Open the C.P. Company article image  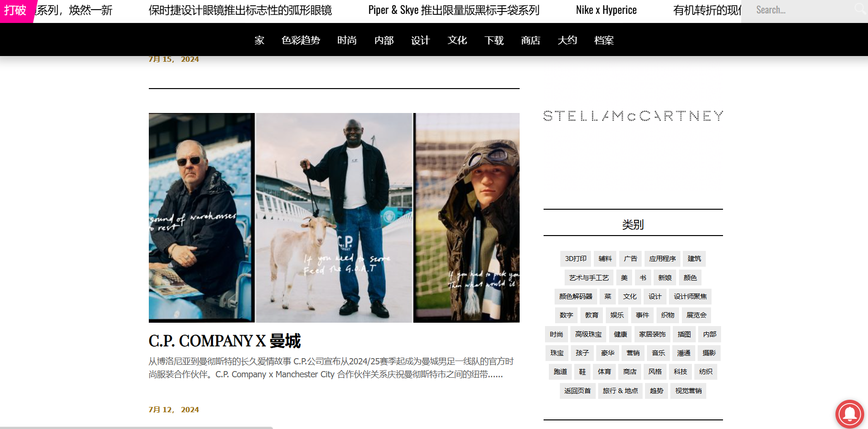pyautogui.click(x=334, y=217)
